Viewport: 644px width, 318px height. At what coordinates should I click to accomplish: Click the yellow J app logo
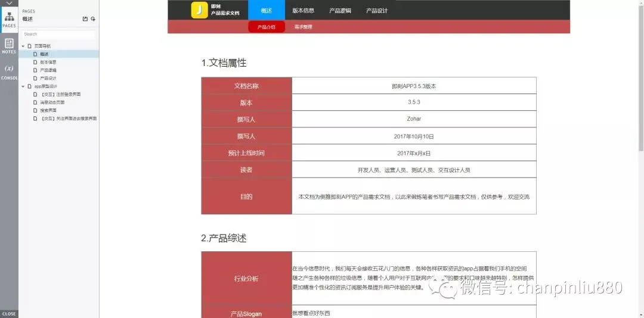click(x=199, y=10)
